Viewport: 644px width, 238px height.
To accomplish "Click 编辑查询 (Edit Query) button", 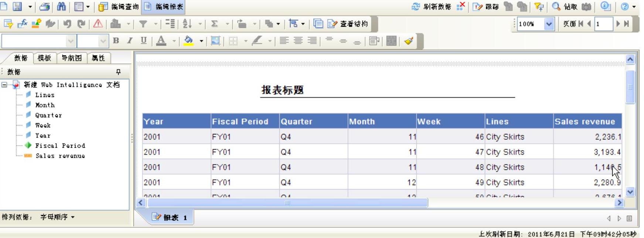I will (119, 7).
